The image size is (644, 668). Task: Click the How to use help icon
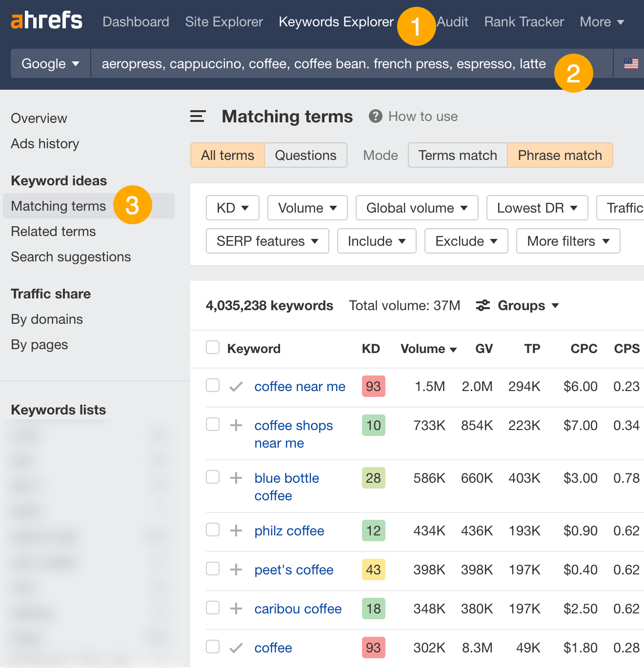pyautogui.click(x=375, y=117)
